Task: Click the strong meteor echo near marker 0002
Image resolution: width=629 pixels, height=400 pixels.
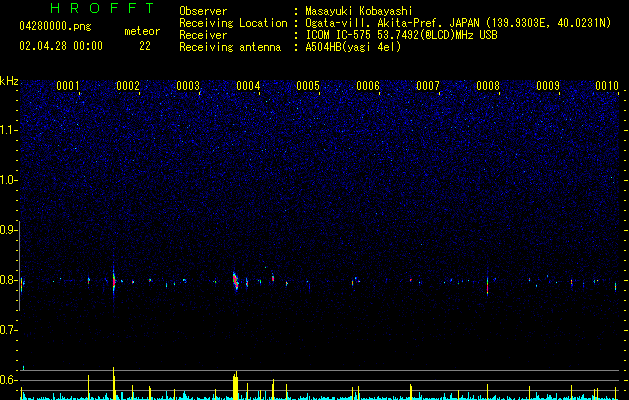Action: [114, 281]
